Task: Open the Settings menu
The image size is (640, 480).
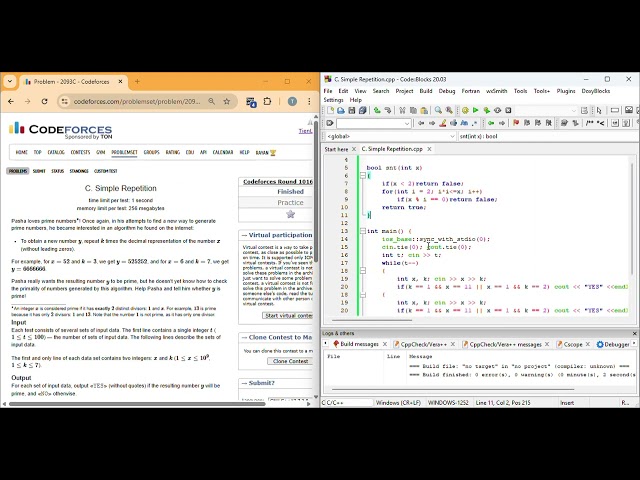Action: tap(333, 100)
